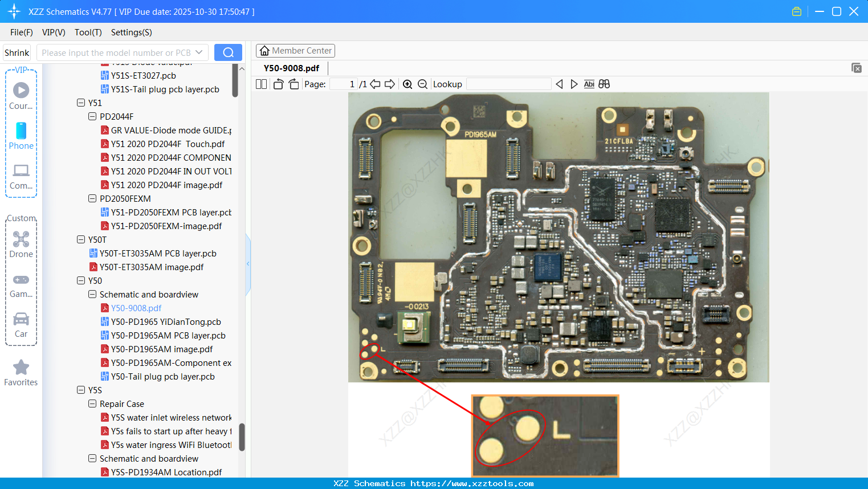Open the Phone category in sidebar
The height and width of the screenshot is (489, 868).
21,136
